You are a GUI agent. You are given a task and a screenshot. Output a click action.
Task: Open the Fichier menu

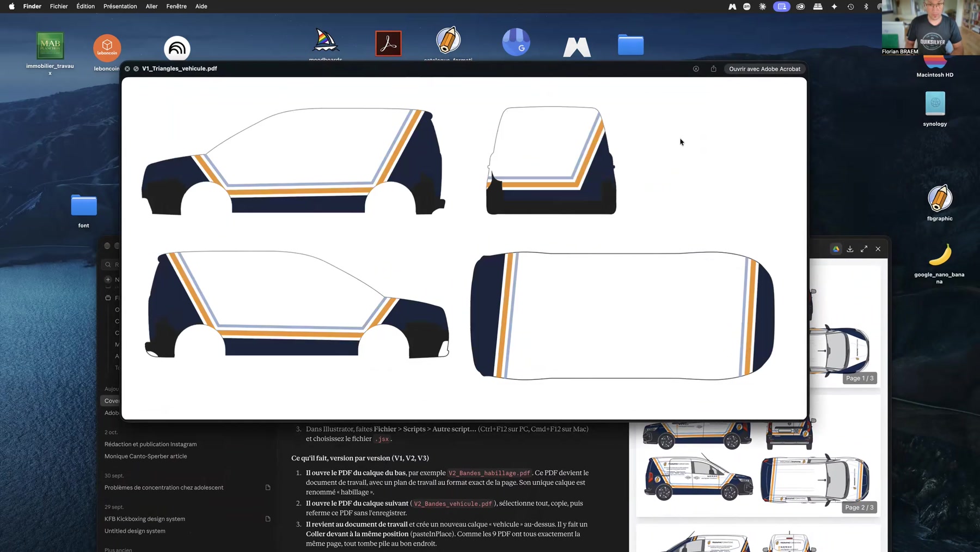tap(59, 7)
